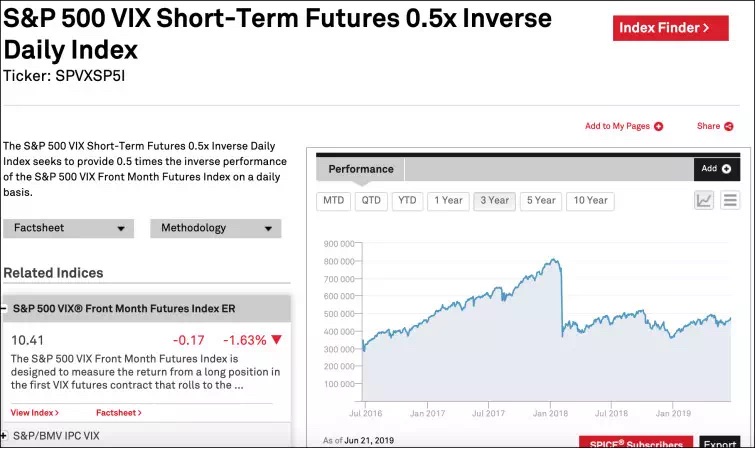Viewport: 756px width, 449px height.
Task: Open the View Index link
Action: [x=35, y=412]
